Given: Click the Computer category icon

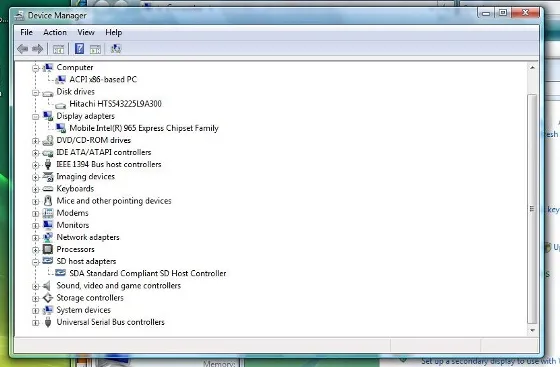Looking at the screenshot, I should pos(48,67).
